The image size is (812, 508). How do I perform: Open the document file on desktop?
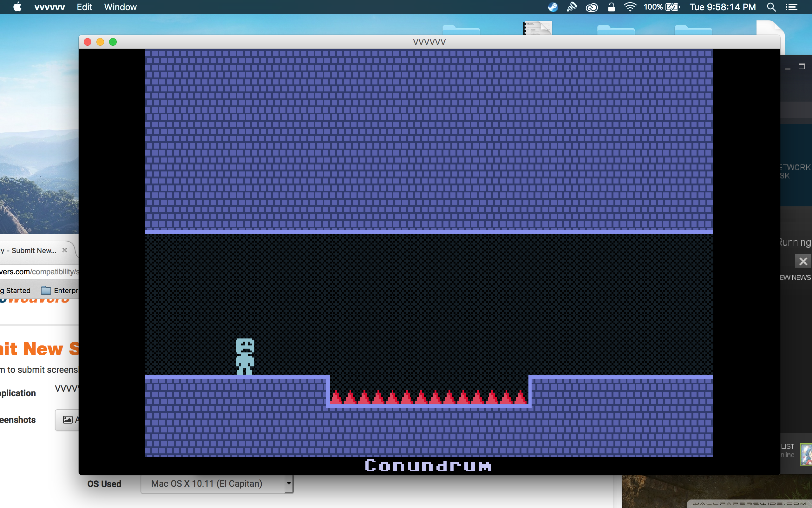538,28
